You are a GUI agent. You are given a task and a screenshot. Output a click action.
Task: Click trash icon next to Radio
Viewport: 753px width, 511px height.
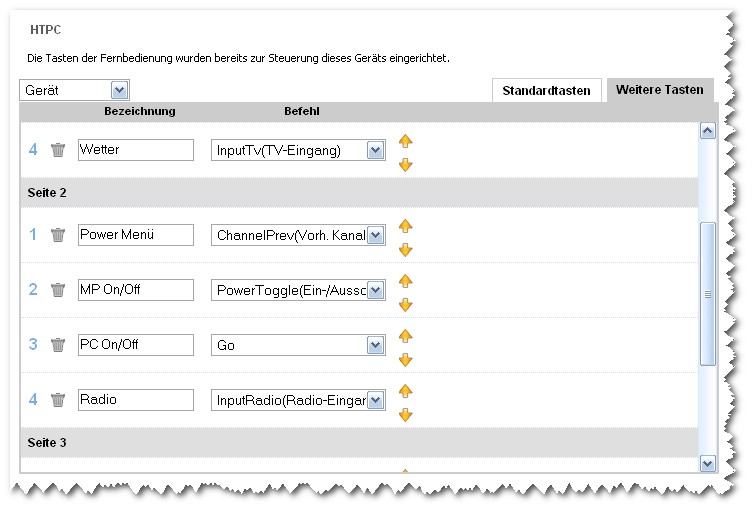(58, 400)
